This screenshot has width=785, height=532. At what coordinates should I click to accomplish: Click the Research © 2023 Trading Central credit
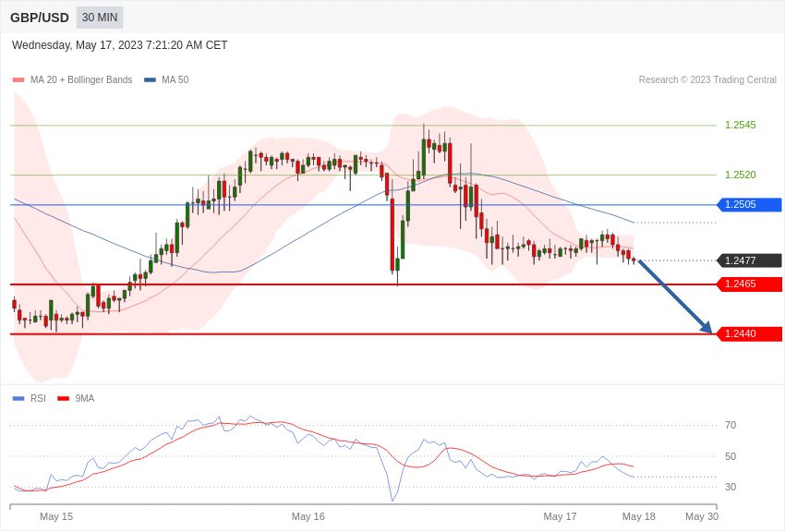tap(707, 79)
